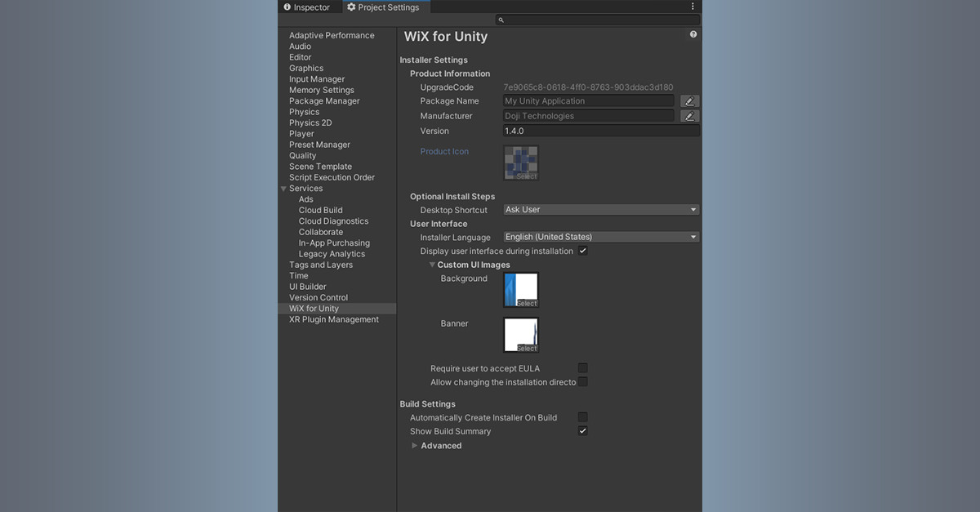
Task: Select the Banner image thumbnail
Action: [521, 335]
